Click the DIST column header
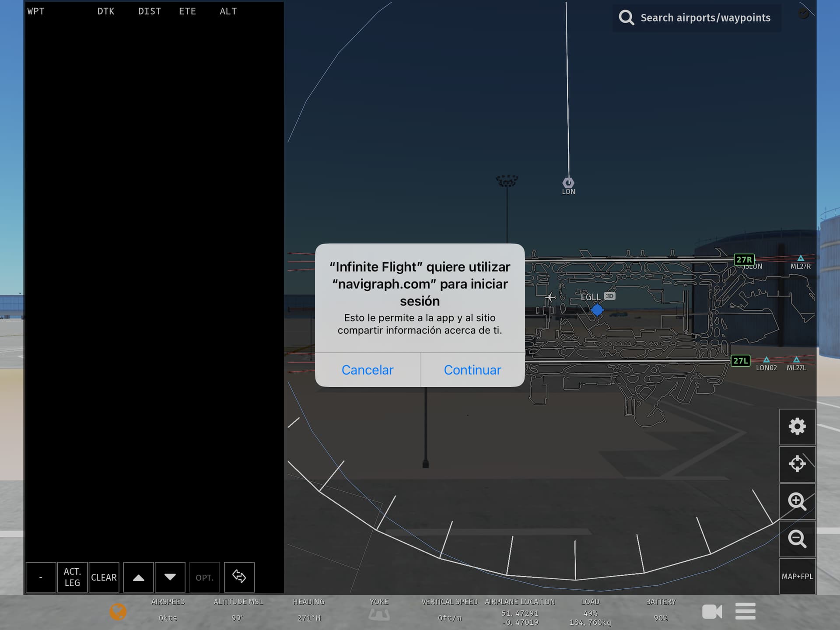 [150, 11]
